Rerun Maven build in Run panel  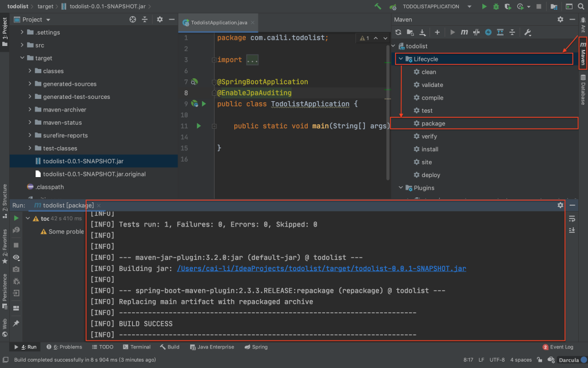click(x=16, y=218)
